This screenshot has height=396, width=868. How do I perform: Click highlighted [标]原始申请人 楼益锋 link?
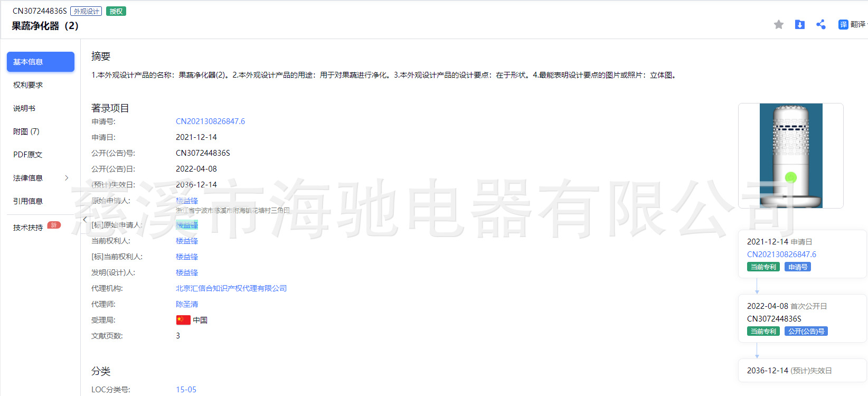point(187,225)
